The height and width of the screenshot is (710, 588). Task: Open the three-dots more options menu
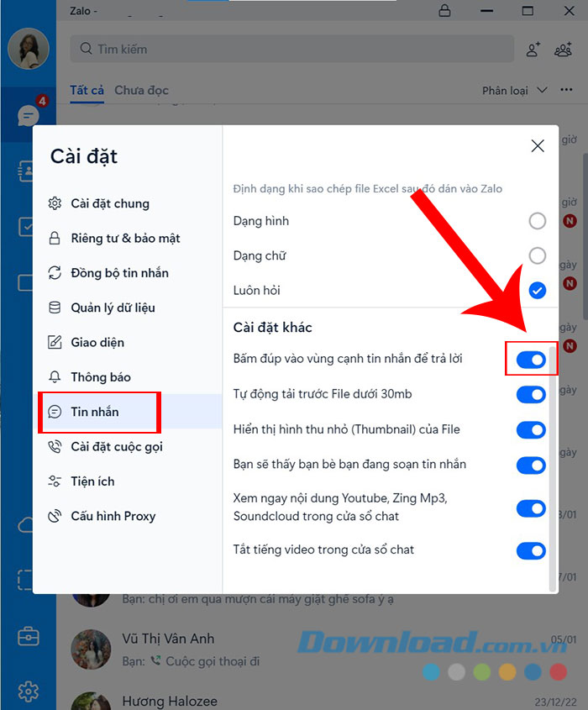pos(566,90)
